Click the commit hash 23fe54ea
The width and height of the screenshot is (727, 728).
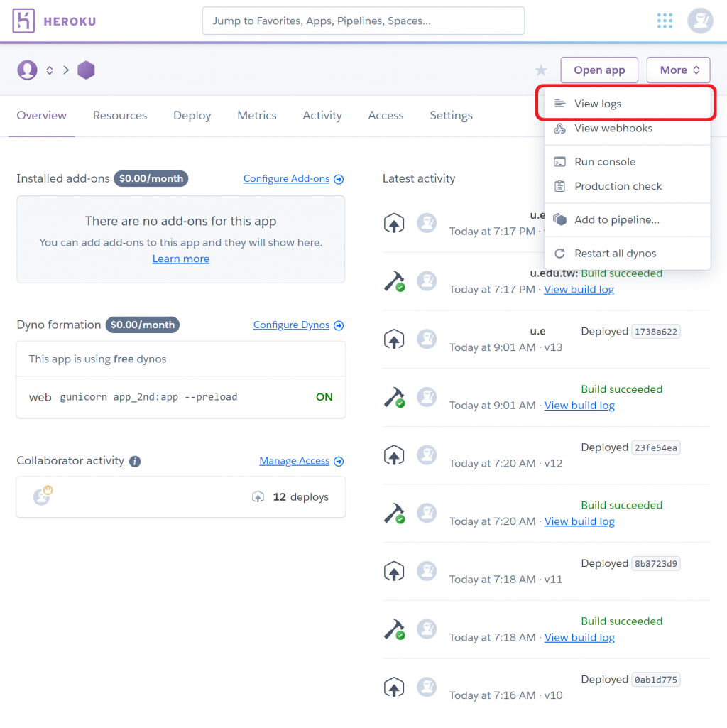point(655,447)
